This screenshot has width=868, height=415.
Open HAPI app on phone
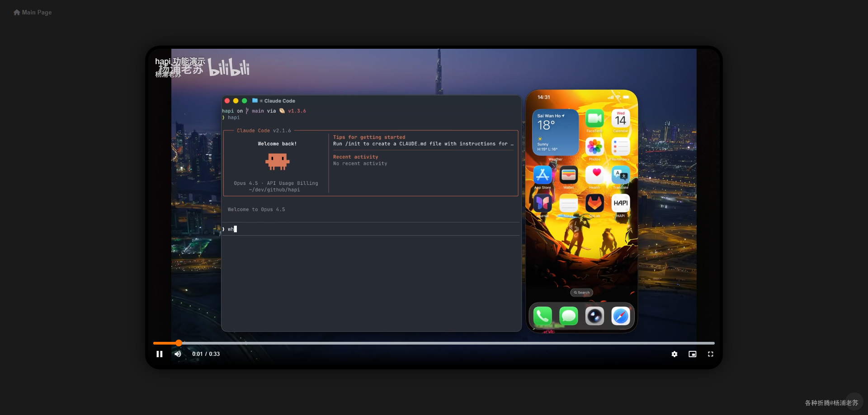[621, 203]
